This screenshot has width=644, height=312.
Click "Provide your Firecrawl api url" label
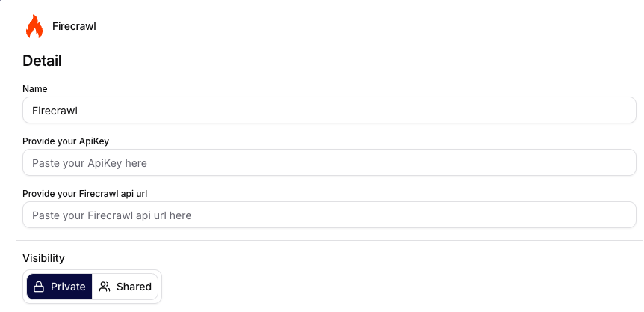pyautogui.click(x=90, y=193)
